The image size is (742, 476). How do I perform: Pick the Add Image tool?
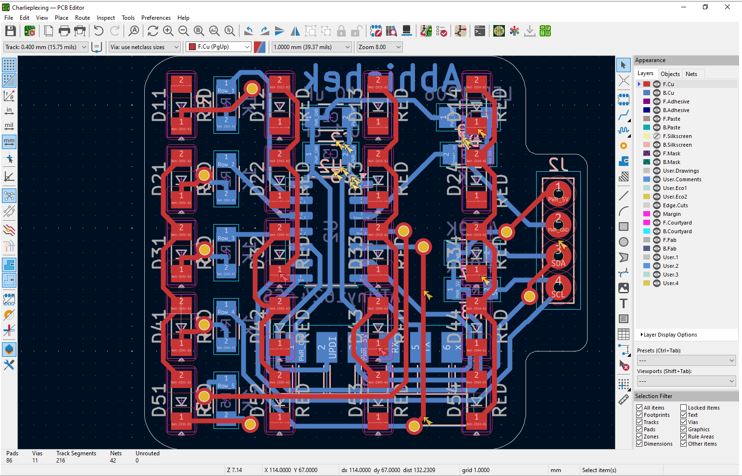(x=624, y=288)
